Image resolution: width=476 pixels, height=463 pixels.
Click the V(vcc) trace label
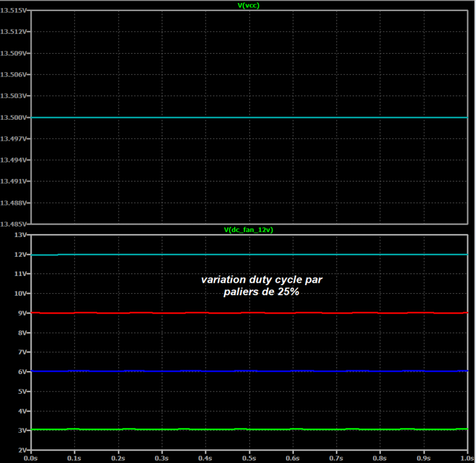248,6
